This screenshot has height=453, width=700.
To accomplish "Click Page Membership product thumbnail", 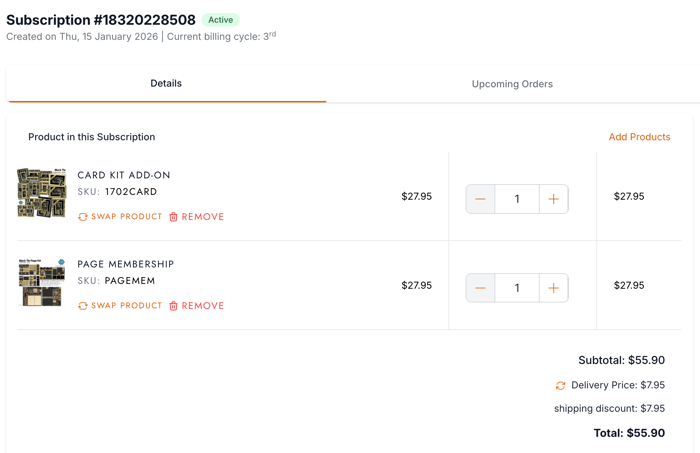I will (x=41, y=282).
